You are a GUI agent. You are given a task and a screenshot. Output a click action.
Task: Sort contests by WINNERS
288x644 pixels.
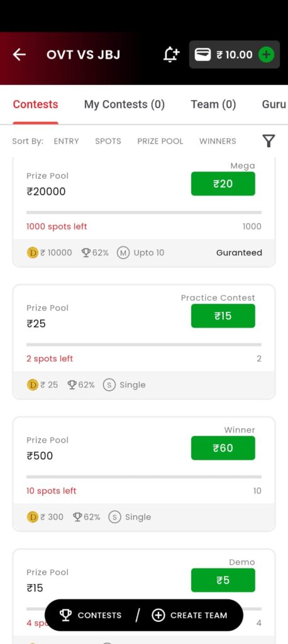coord(218,141)
